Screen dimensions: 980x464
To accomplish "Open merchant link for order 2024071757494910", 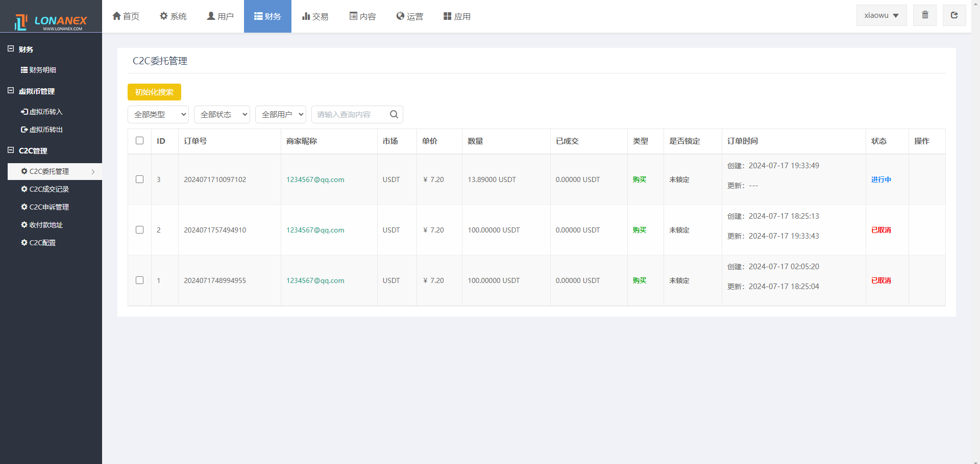I will [315, 230].
